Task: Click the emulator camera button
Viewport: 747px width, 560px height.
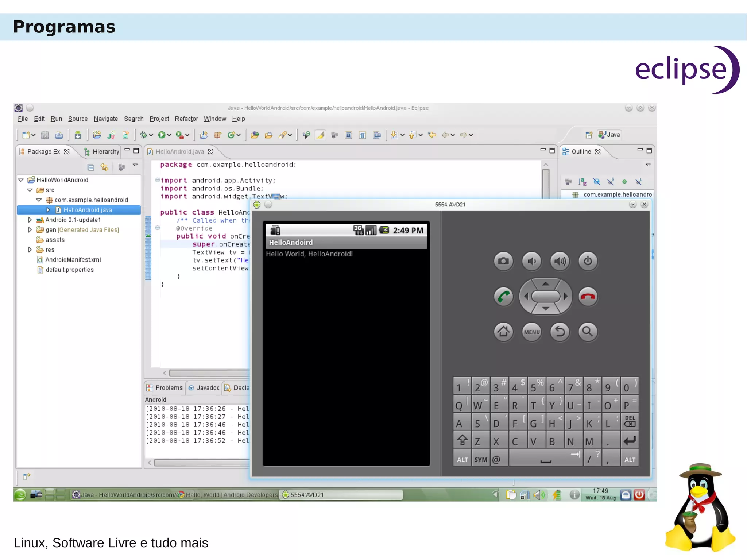Action: pos(503,261)
